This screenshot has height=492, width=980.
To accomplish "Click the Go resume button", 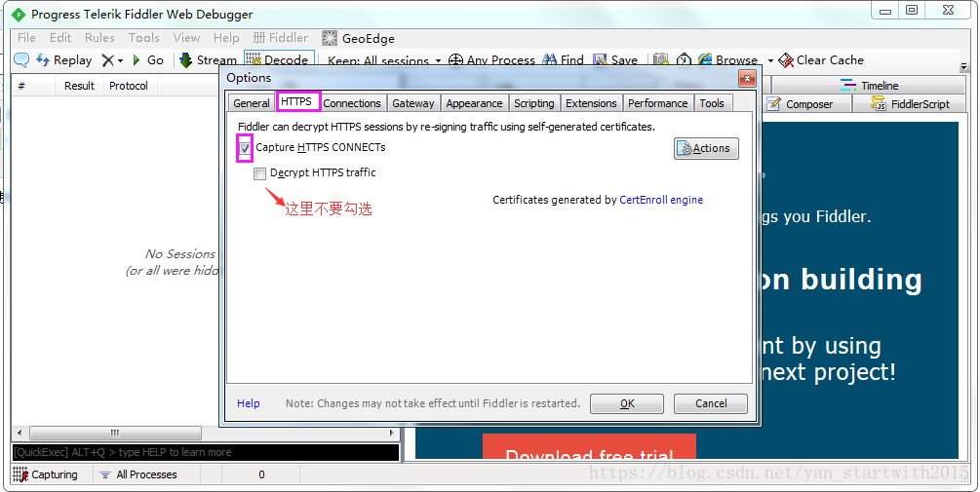I will coord(148,60).
